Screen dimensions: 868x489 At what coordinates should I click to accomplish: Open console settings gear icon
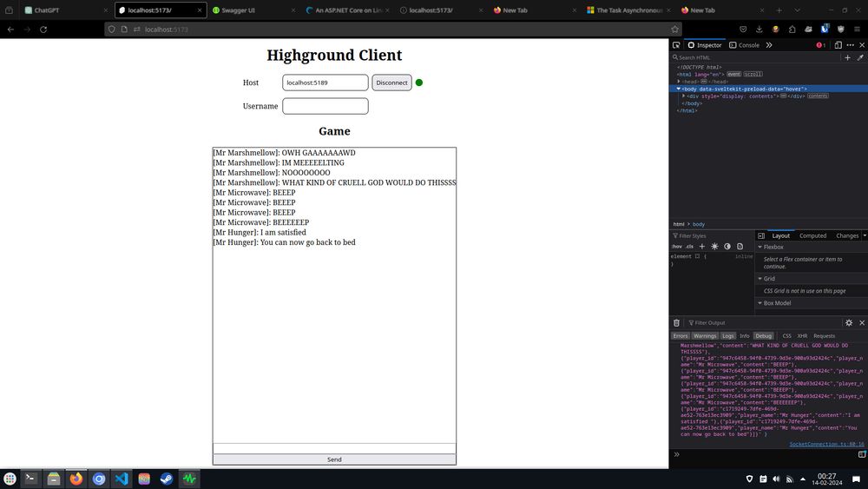coord(849,322)
